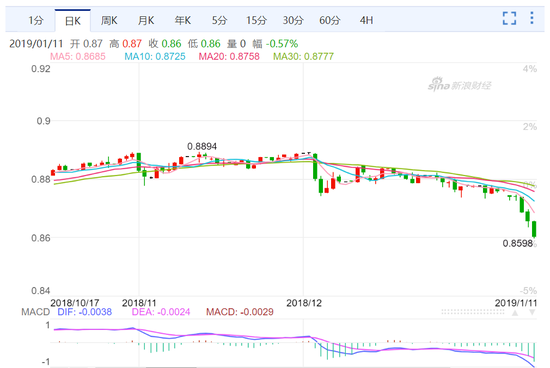Screen dimensions: 550x368
Task: Open the 60分 interval tab
Action: (x=330, y=20)
